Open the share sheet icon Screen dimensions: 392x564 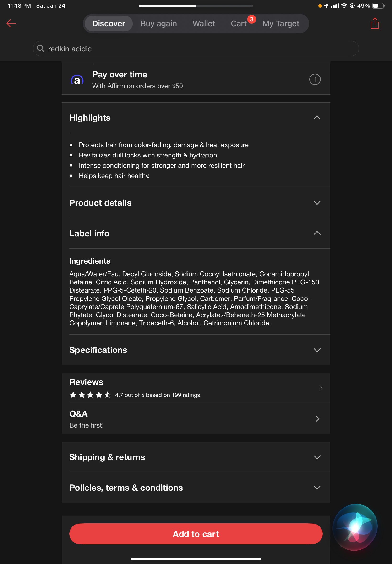(375, 23)
